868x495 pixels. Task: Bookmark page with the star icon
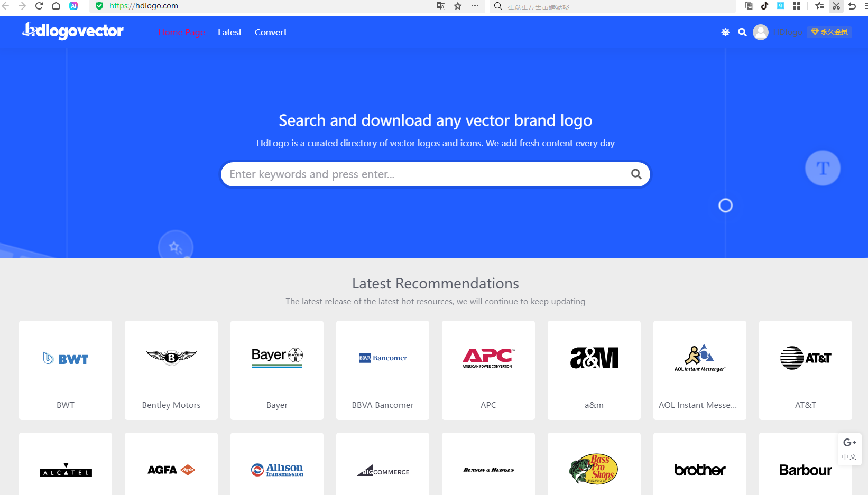coord(458,6)
